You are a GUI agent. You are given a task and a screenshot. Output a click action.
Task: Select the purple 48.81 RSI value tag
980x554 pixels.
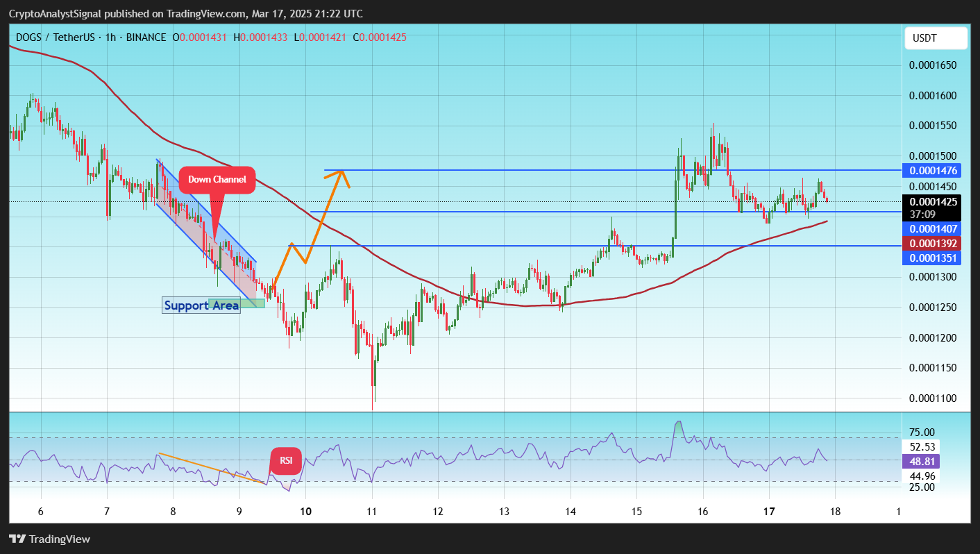922,461
